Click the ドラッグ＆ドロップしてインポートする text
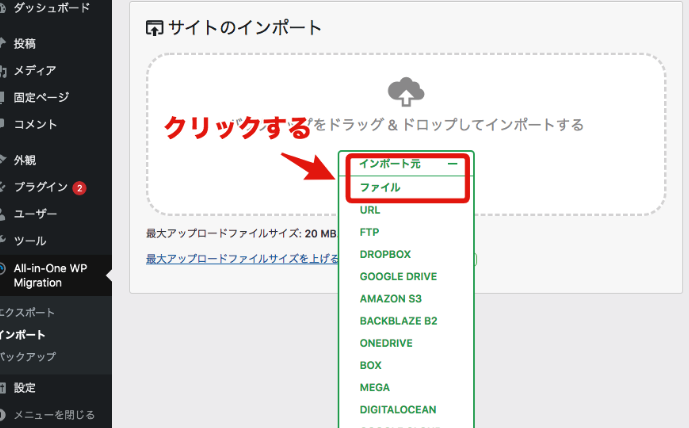 [456, 125]
